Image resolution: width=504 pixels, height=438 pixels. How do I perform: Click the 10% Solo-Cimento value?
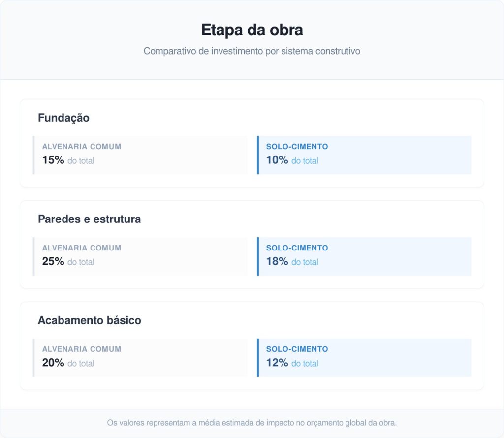277,160
